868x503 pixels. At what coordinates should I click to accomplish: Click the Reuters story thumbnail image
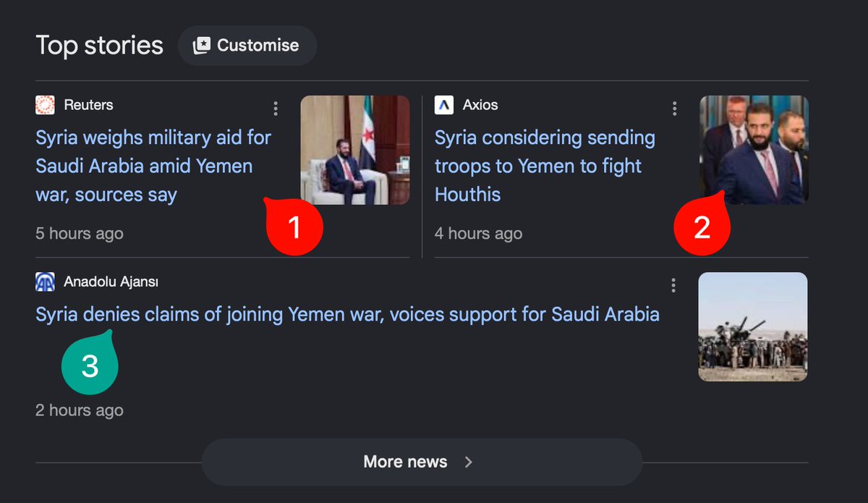tap(355, 150)
